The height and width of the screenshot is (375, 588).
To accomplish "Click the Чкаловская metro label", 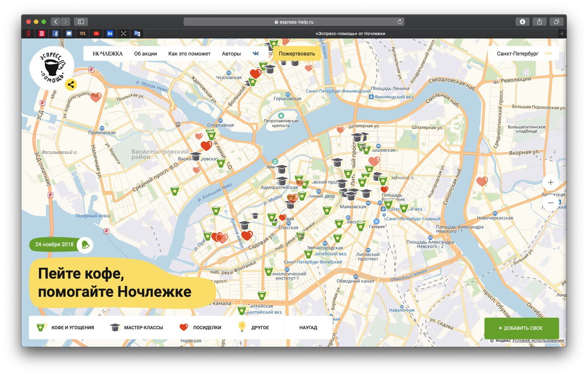I will point(228,78).
